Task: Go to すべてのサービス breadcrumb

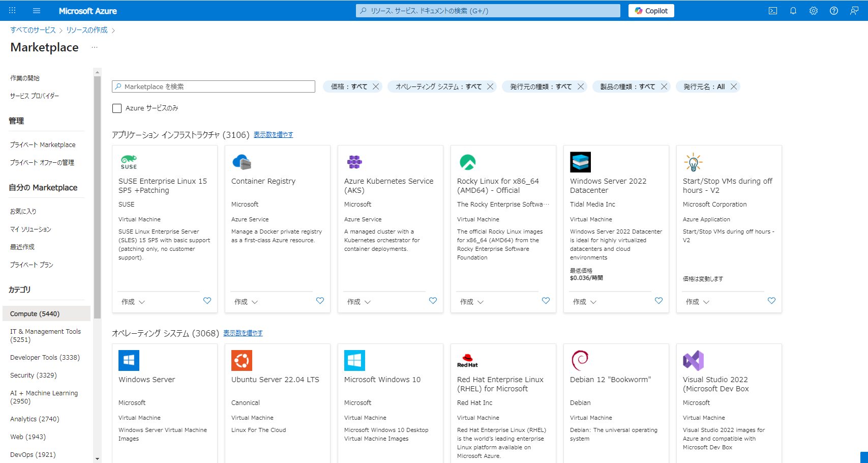Action: click(x=33, y=30)
